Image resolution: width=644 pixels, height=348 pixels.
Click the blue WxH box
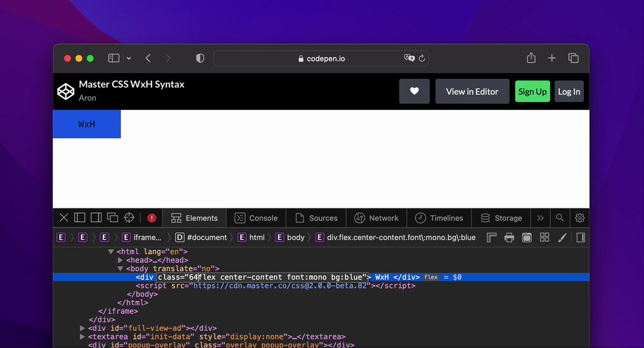click(x=86, y=124)
